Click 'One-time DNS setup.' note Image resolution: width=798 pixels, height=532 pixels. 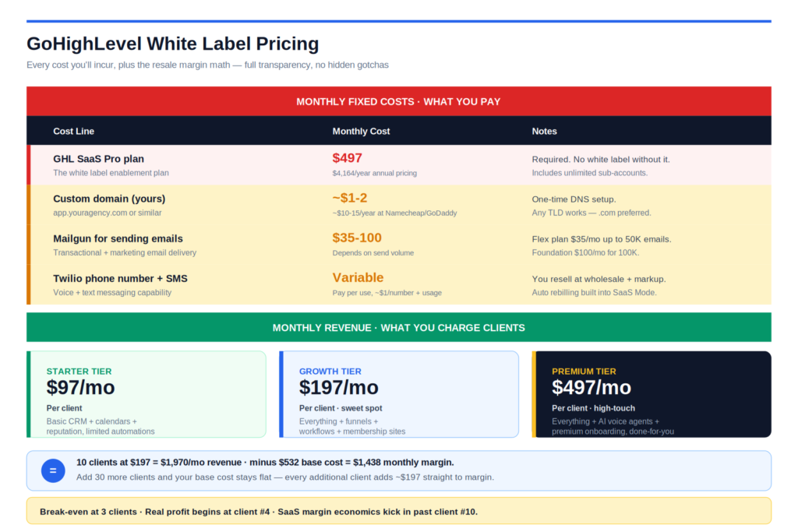click(574, 199)
